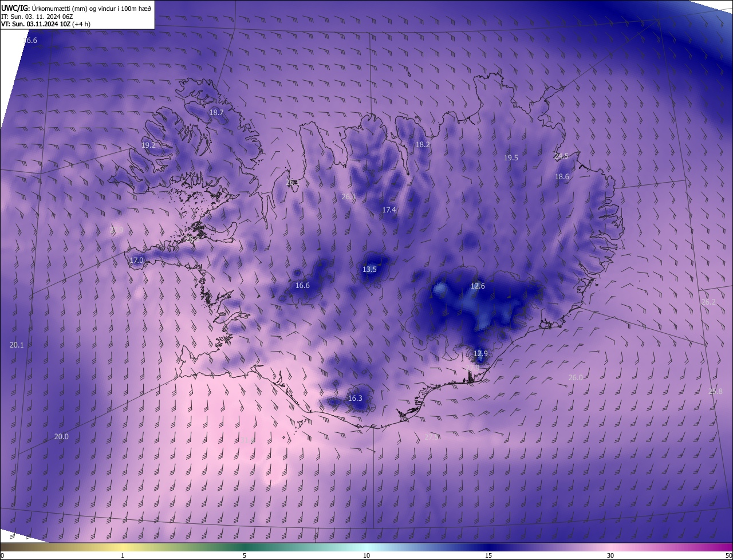
Task: Click the 27.5 value off the south coast
Action: click(x=432, y=437)
